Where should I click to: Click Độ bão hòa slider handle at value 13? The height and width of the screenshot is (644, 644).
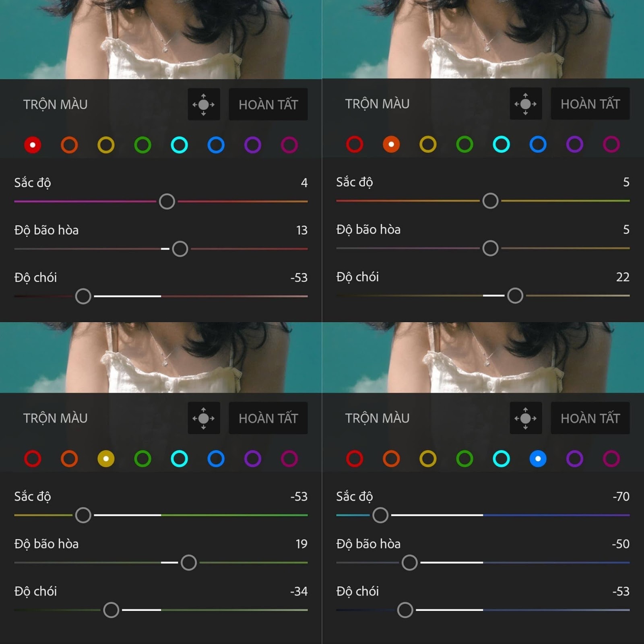click(x=180, y=249)
